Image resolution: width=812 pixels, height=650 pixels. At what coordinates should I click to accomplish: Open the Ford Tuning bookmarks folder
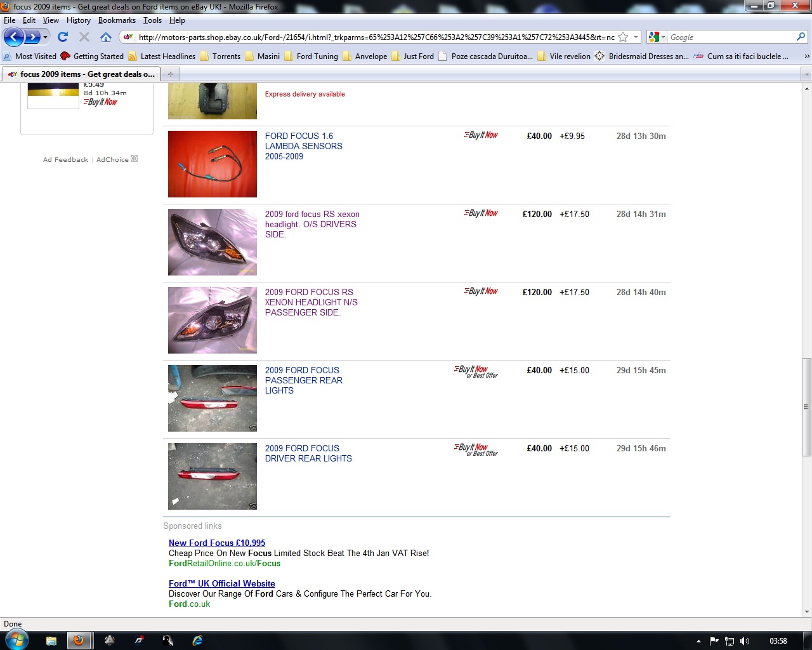click(x=317, y=56)
